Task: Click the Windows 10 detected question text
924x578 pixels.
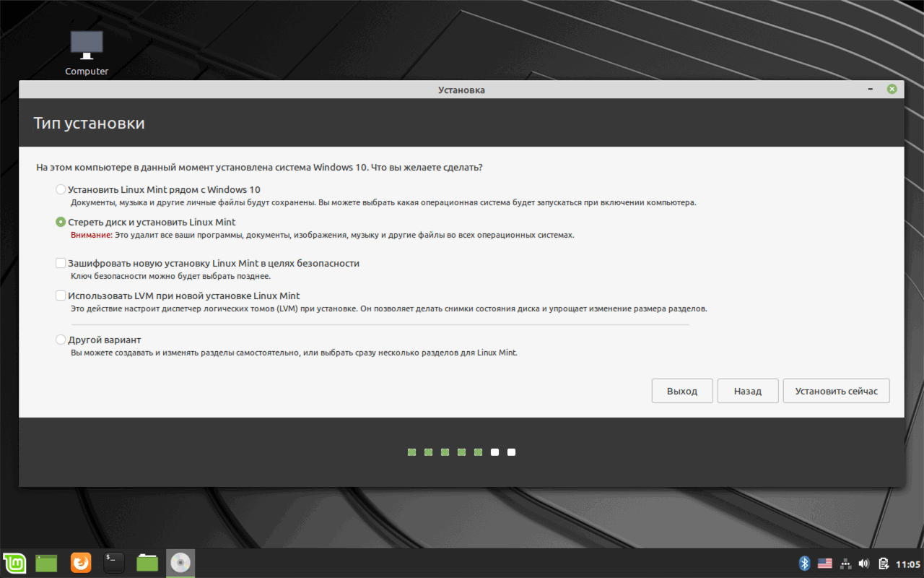Action: point(259,168)
